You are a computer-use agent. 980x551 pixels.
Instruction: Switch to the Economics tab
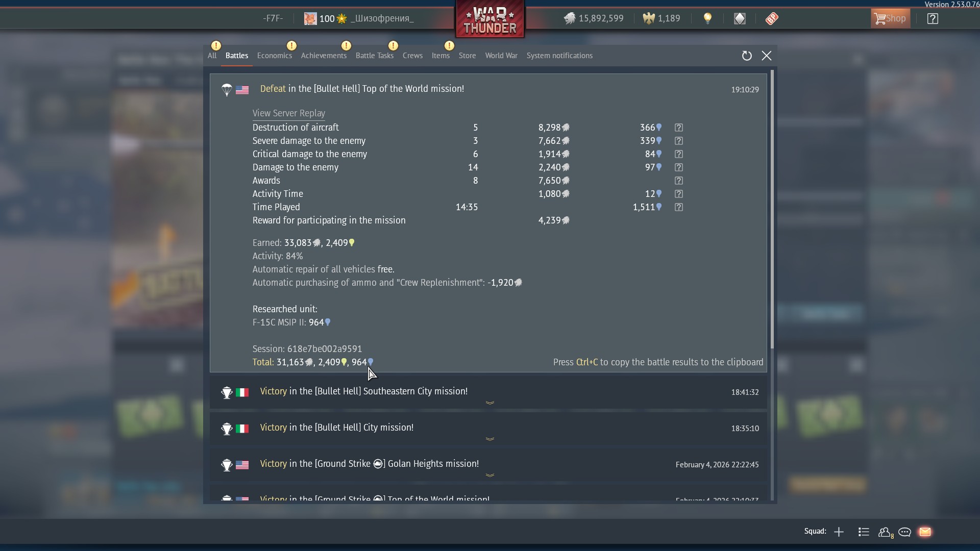click(275, 56)
